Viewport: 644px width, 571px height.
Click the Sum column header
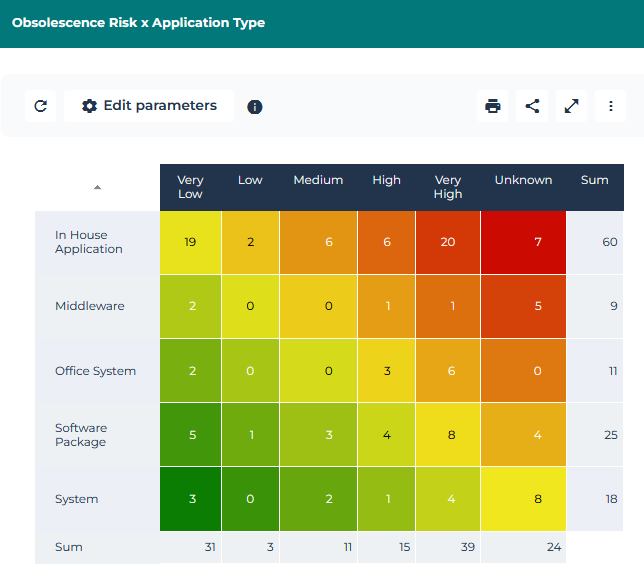[x=594, y=181]
